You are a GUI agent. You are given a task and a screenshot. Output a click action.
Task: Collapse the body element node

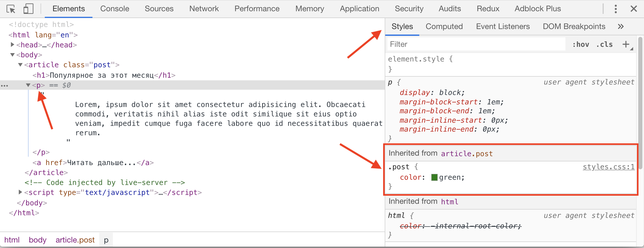pyautogui.click(x=12, y=55)
